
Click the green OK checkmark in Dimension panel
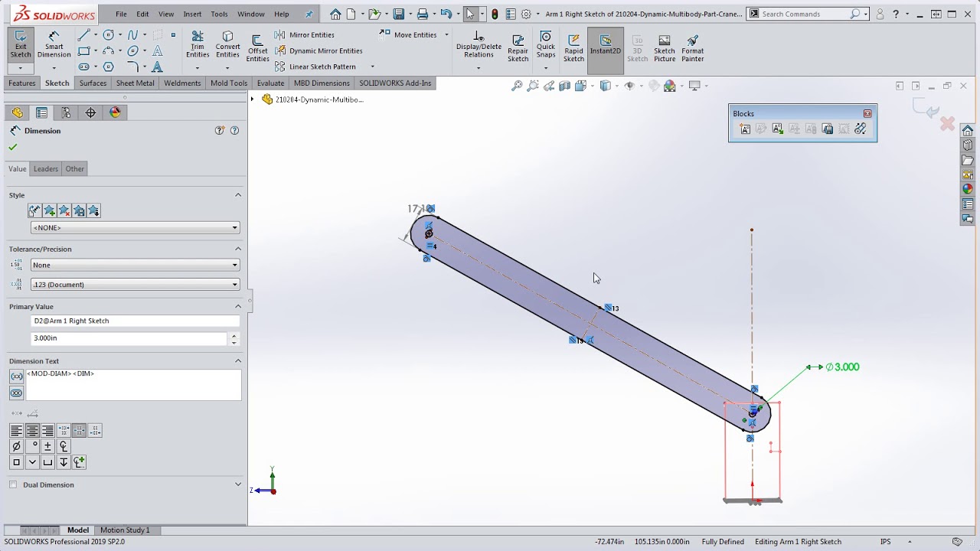click(x=12, y=147)
